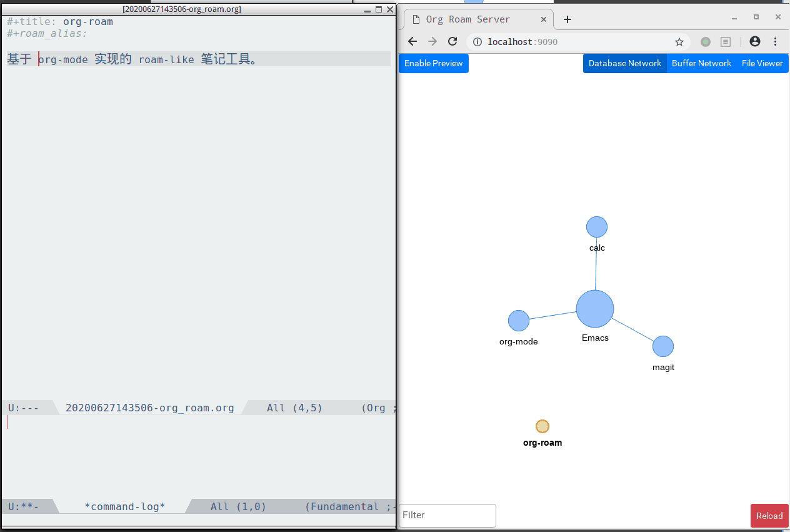The width and height of the screenshot is (790, 532).
Task: Minimize the Chrome window
Action: 733,18
